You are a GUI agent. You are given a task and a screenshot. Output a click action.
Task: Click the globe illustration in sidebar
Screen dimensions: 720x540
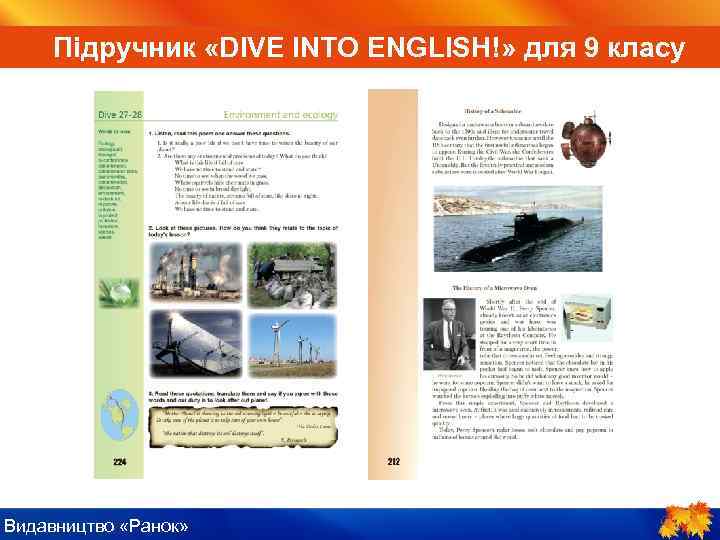pyautogui.click(x=119, y=415)
